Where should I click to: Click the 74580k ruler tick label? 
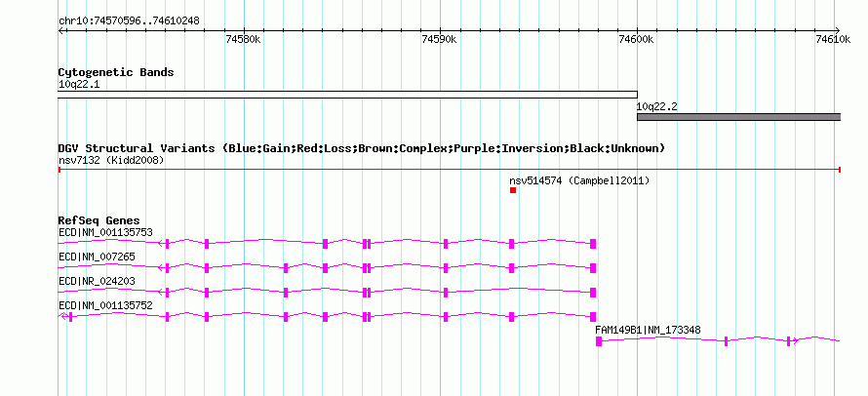[243, 39]
